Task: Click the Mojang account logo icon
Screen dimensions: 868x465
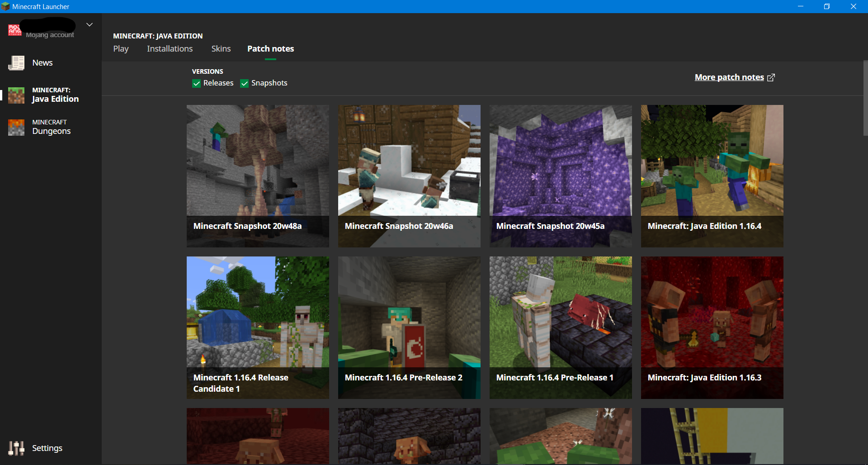Action: click(x=14, y=30)
